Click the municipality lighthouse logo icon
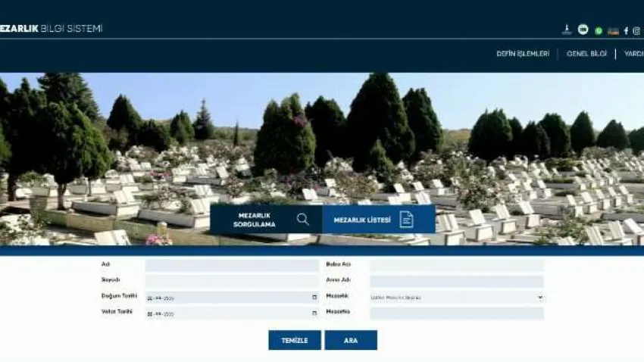This screenshot has width=644, height=362. point(566,30)
